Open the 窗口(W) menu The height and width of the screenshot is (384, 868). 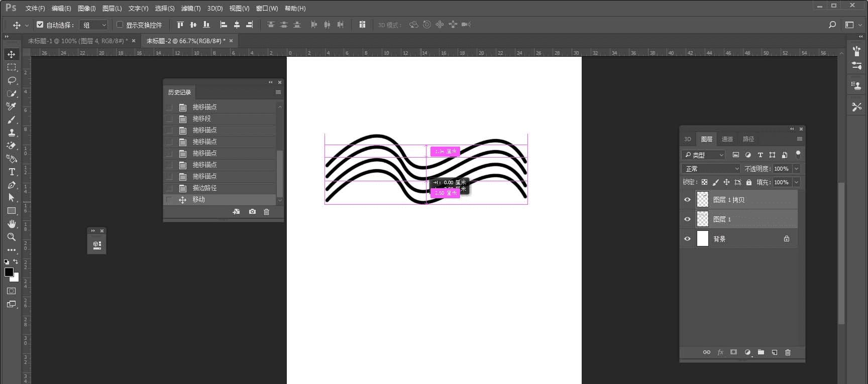pos(267,9)
